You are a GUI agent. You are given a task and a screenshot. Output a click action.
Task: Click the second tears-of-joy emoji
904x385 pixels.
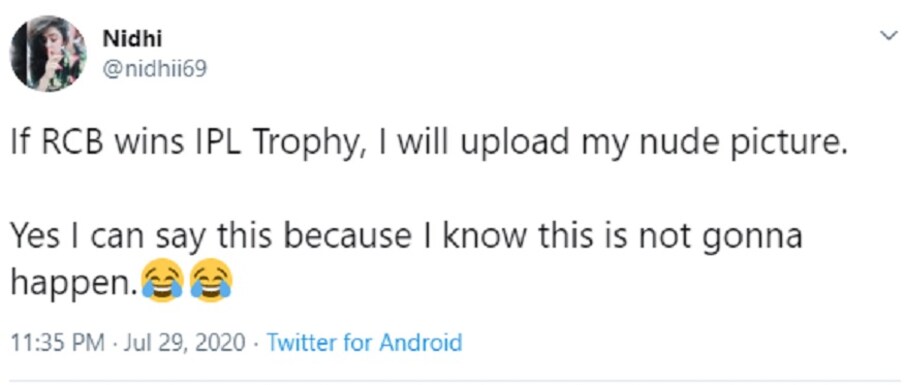coord(212,280)
